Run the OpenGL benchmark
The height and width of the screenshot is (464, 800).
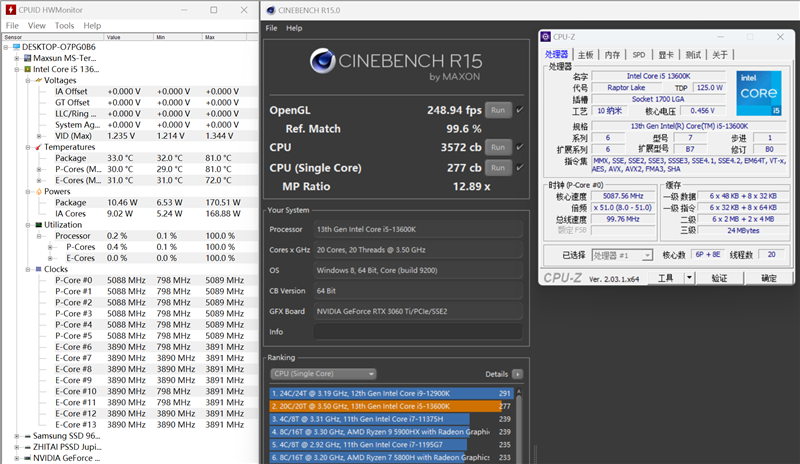[x=498, y=110]
